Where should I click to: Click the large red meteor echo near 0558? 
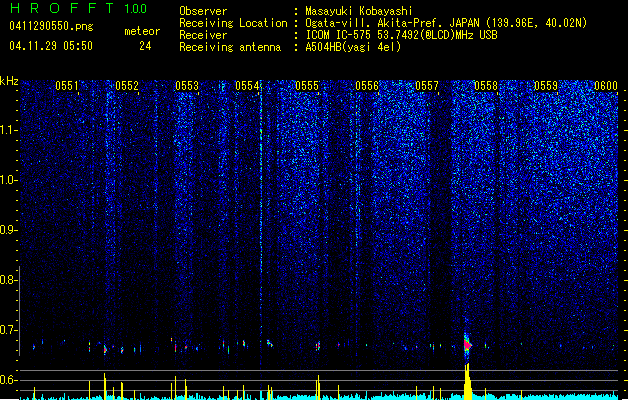click(x=467, y=345)
